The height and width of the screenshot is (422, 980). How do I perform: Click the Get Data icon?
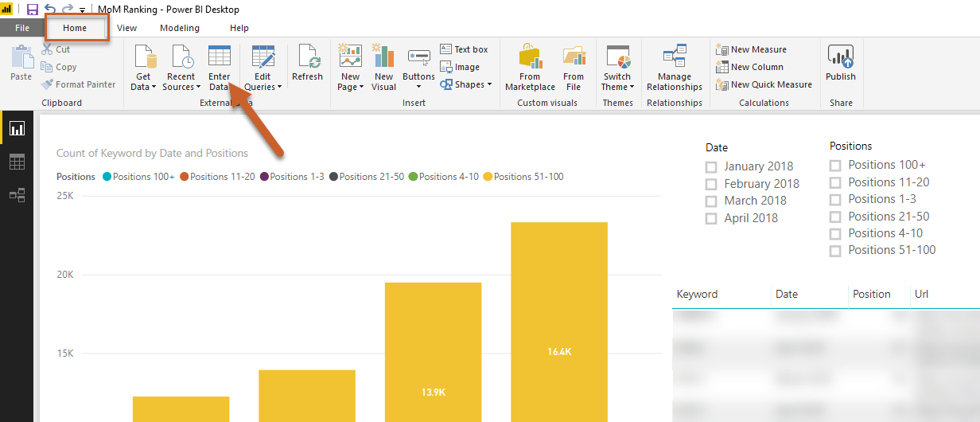(x=144, y=58)
